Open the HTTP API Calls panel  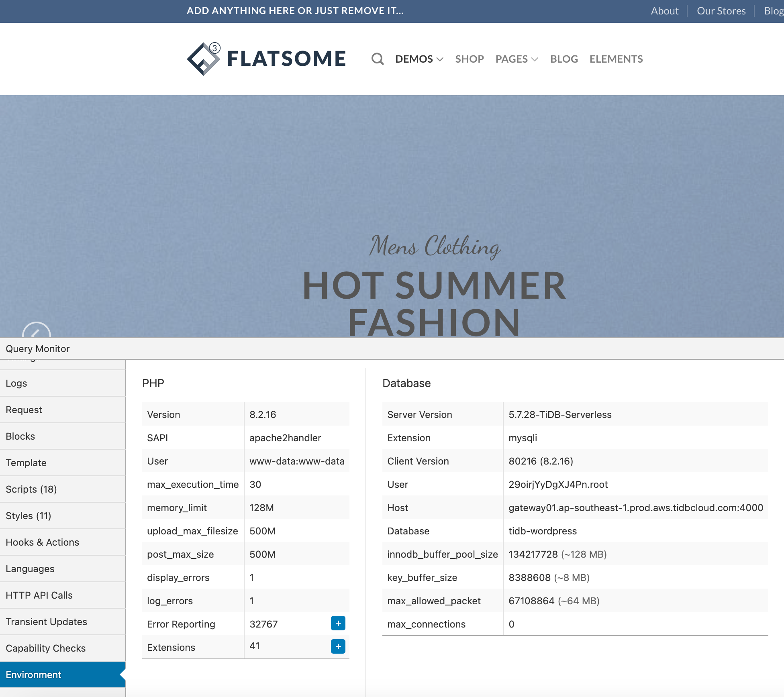point(63,595)
